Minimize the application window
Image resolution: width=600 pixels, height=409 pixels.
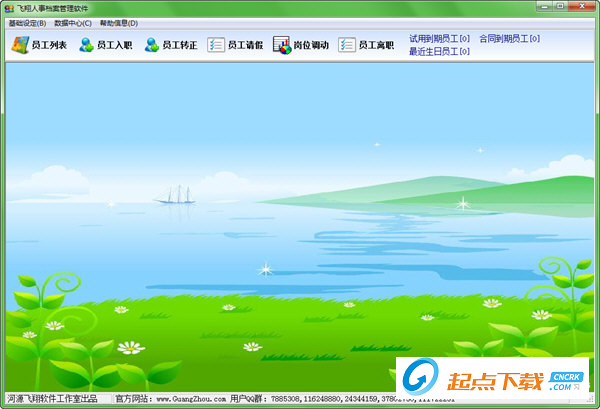pos(545,6)
